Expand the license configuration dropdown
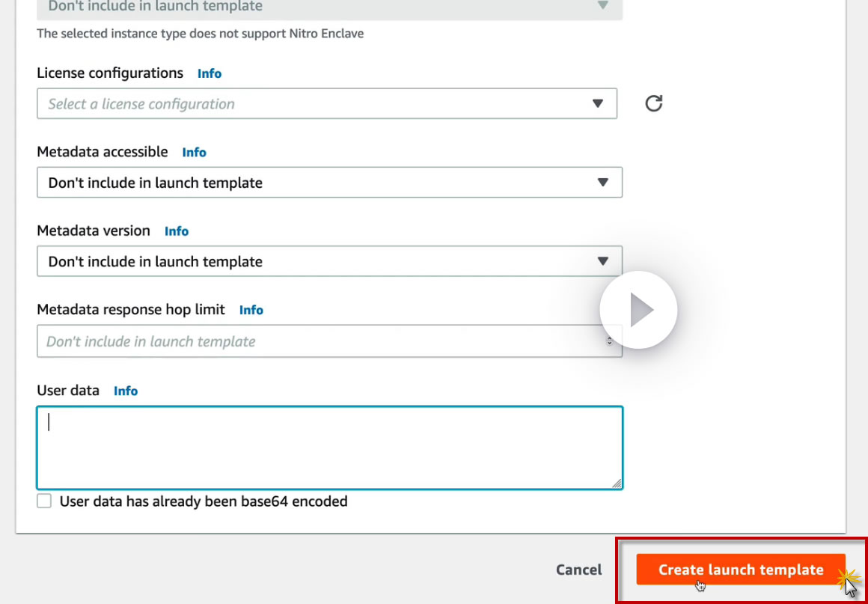 point(327,104)
